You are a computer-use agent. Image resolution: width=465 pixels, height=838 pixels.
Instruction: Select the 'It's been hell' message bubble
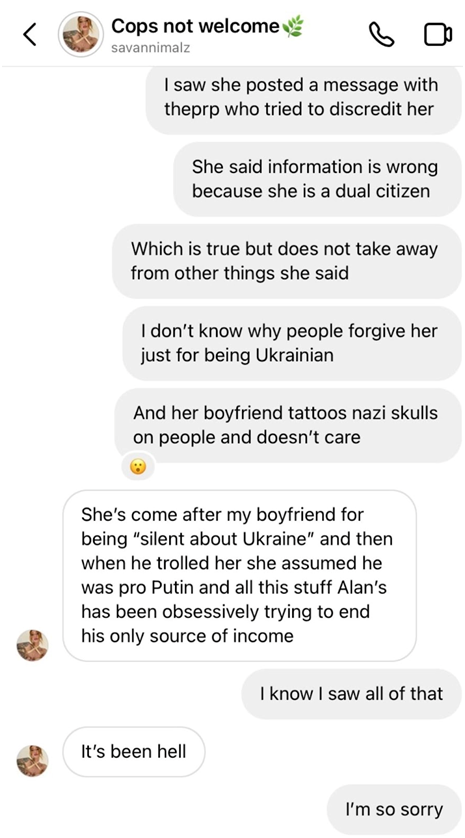coord(134,751)
